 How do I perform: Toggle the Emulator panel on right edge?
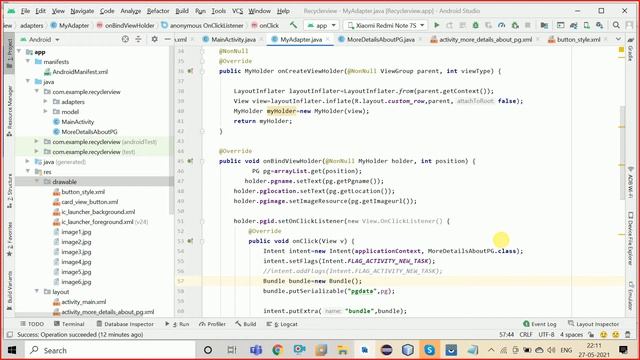pyautogui.click(x=630, y=296)
